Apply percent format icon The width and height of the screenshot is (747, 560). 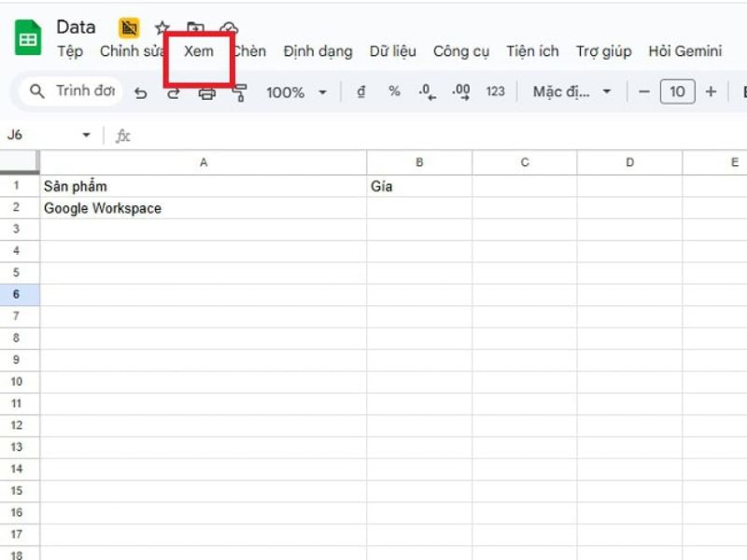(392, 91)
